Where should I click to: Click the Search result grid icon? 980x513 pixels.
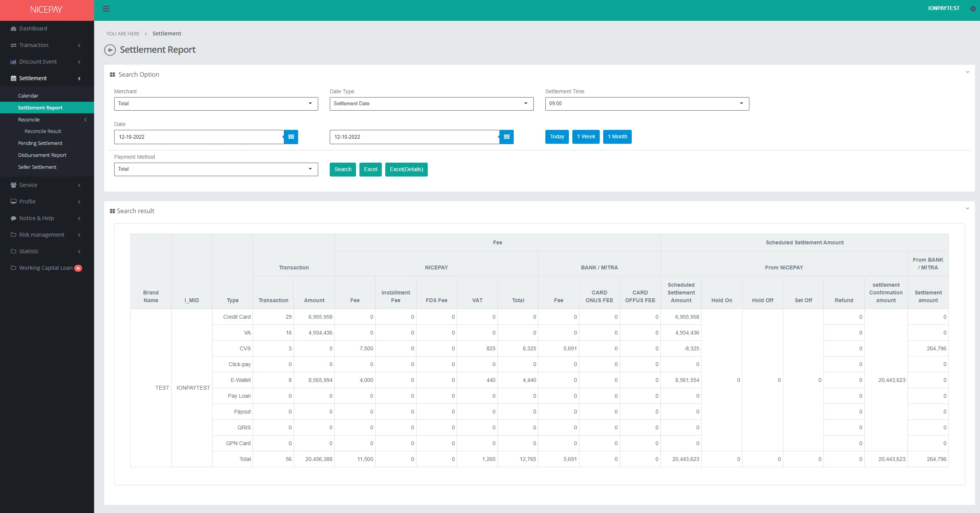pos(113,211)
